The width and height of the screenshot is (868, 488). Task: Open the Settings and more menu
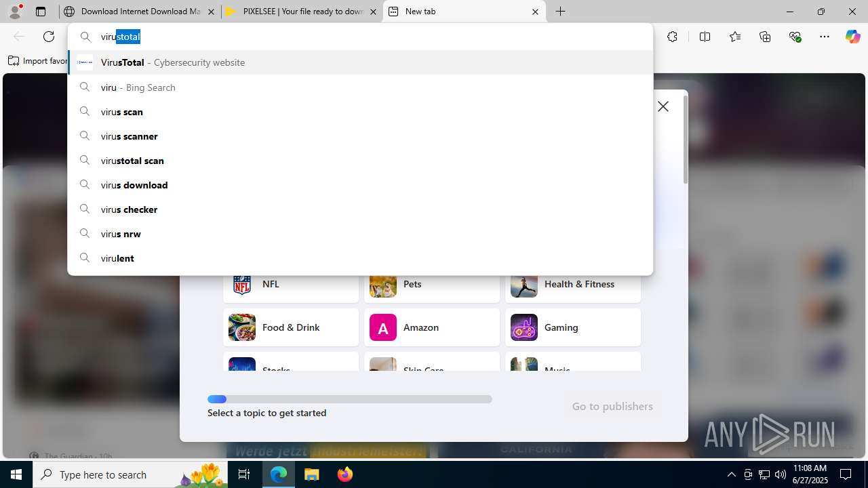(x=825, y=37)
